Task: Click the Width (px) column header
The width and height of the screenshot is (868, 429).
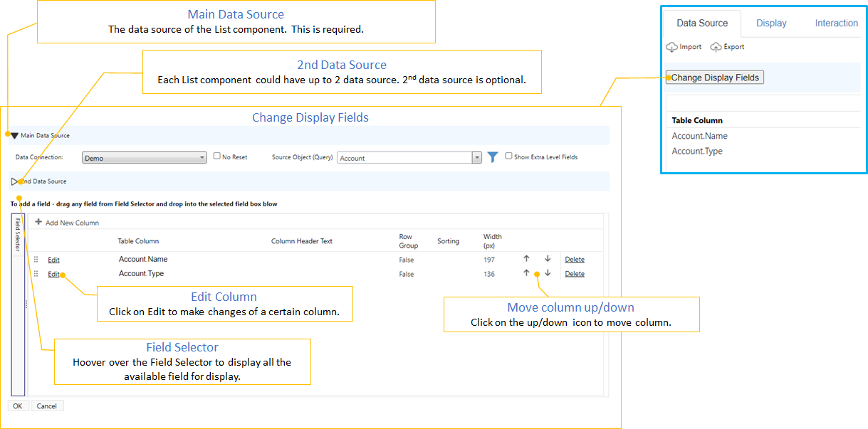Action: point(493,240)
